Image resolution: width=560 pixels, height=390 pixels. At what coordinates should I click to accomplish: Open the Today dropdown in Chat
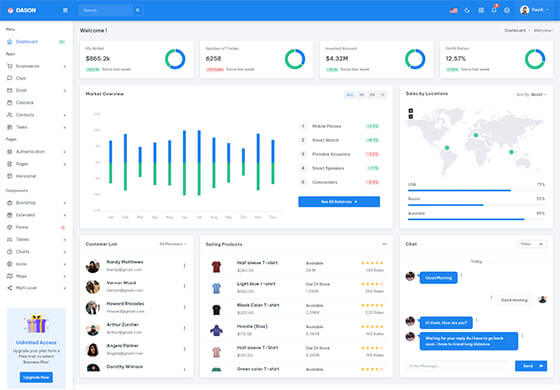pyautogui.click(x=532, y=244)
